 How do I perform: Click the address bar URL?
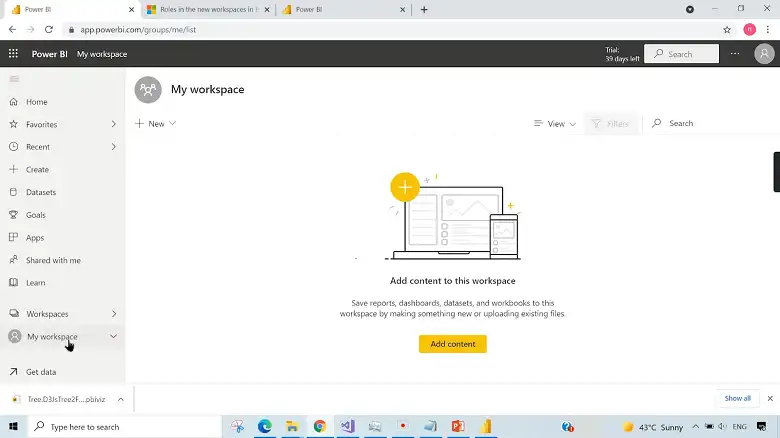click(x=138, y=30)
